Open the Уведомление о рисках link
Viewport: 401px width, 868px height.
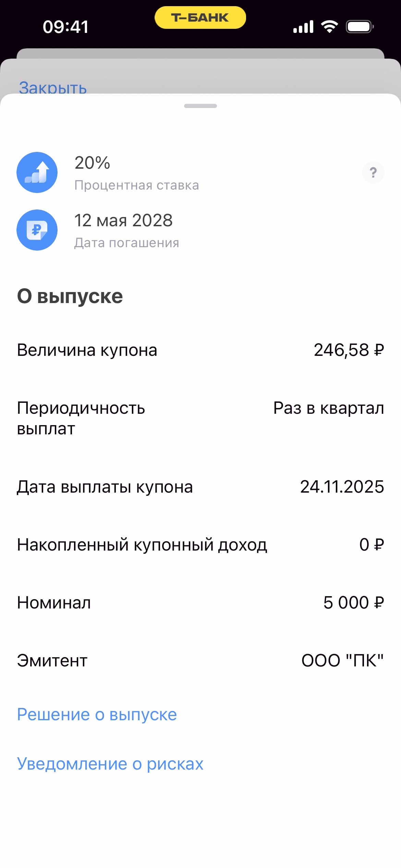110,764
